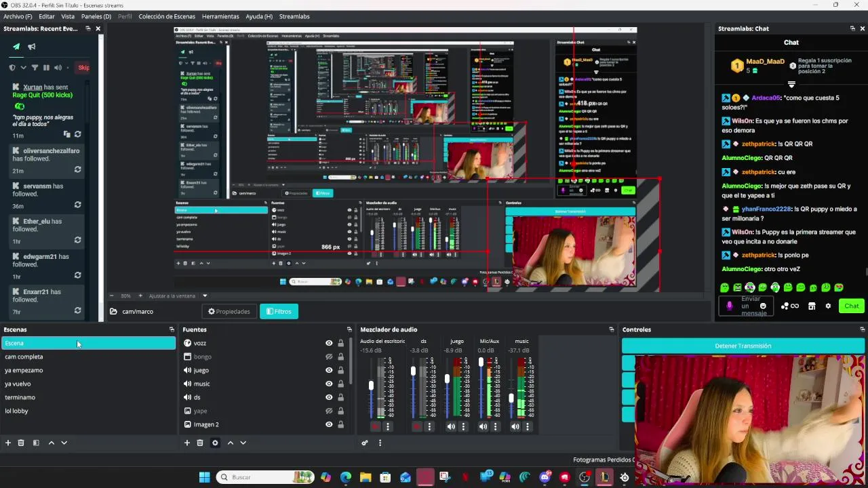The height and width of the screenshot is (488, 868).
Task: Pause the alert queue in Recent Events
Action: [x=46, y=68]
